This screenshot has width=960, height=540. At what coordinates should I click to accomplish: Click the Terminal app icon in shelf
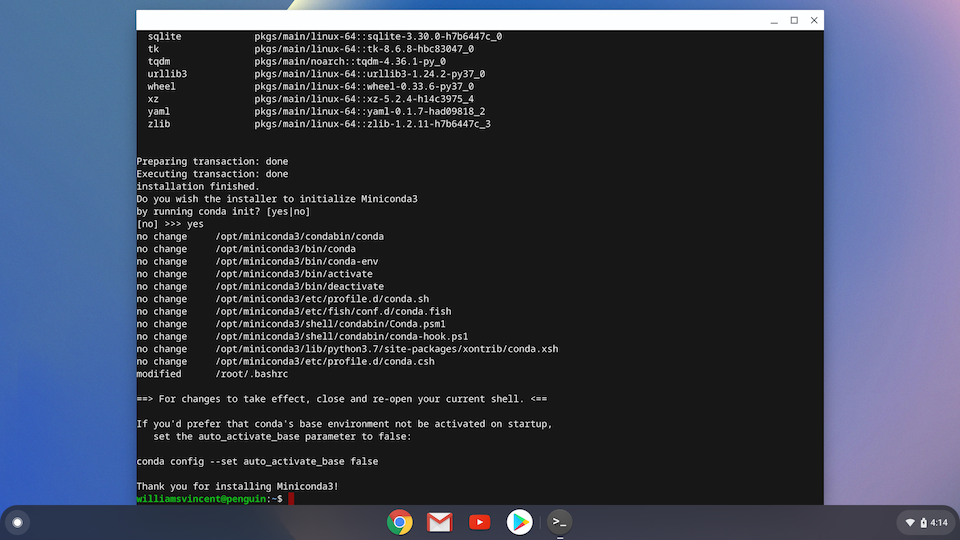(x=559, y=522)
